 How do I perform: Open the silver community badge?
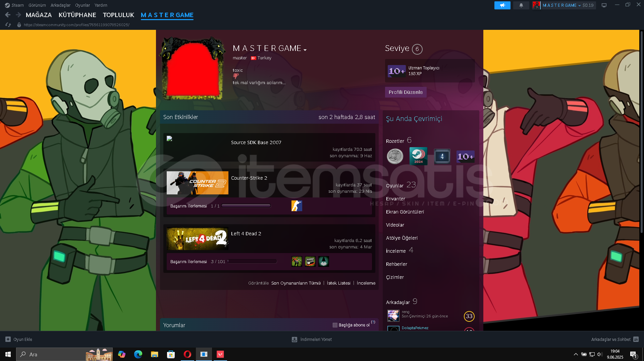point(395,157)
